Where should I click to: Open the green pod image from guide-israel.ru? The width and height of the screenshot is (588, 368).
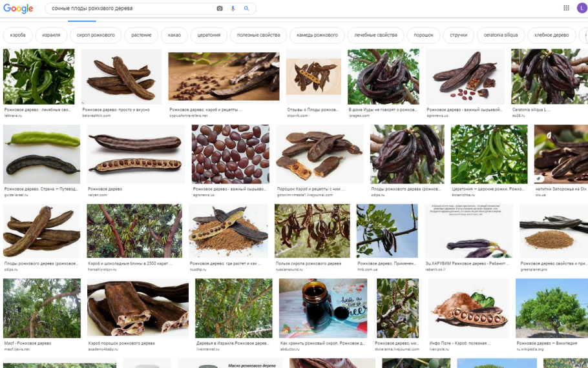(x=41, y=154)
